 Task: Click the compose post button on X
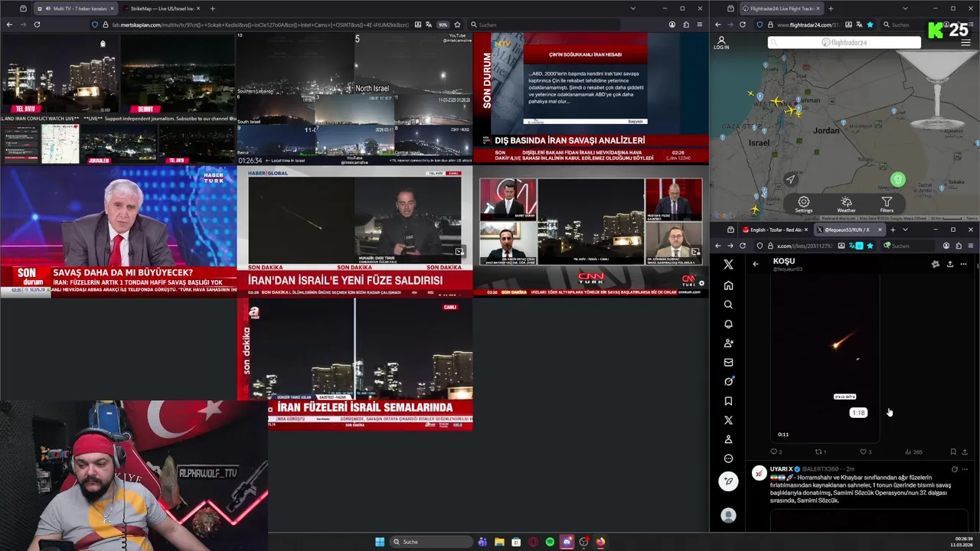tap(728, 481)
